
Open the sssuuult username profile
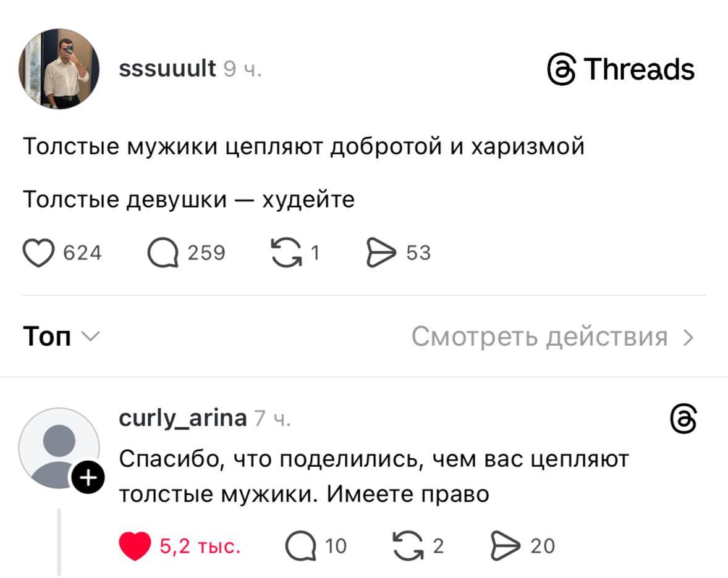(167, 68)
